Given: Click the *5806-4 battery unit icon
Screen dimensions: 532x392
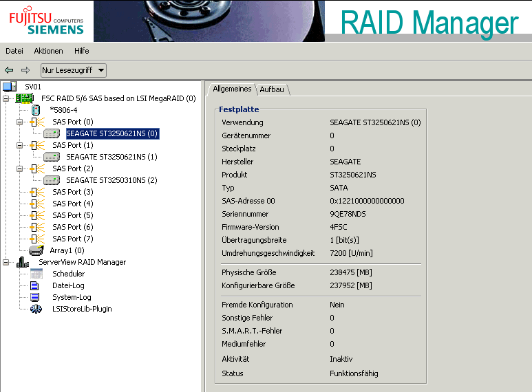Looking at the screenshot, I should 36,110.
